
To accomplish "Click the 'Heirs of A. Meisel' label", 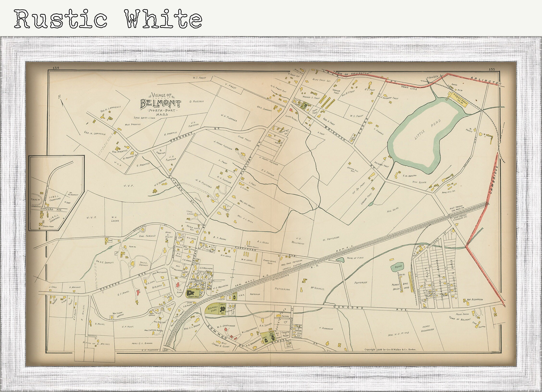I will (96, 344).
